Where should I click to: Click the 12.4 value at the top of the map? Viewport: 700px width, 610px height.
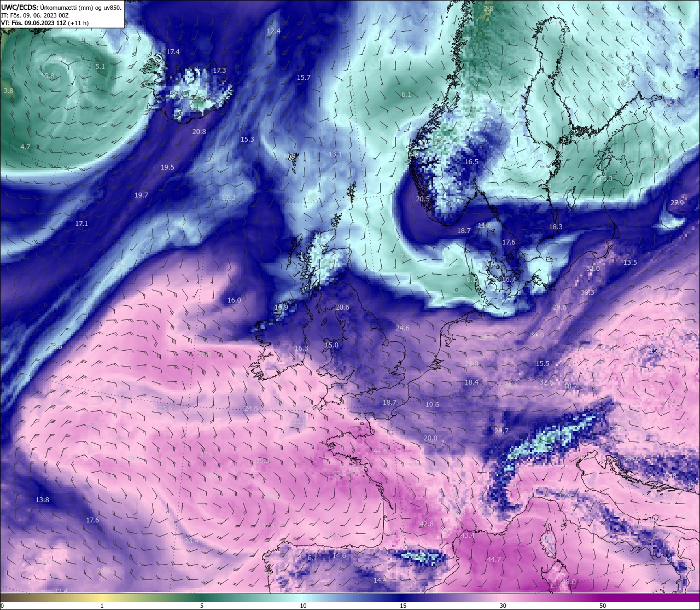(273, 31)
